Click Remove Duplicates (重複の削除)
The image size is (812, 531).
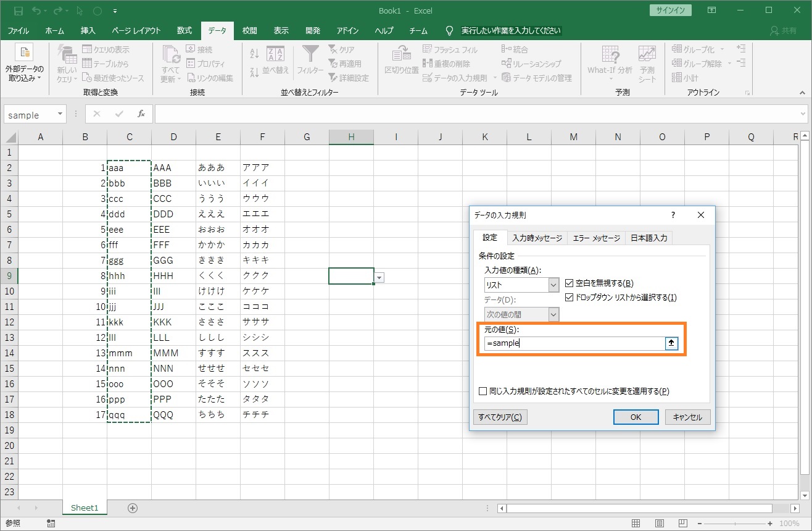point(447,64)
